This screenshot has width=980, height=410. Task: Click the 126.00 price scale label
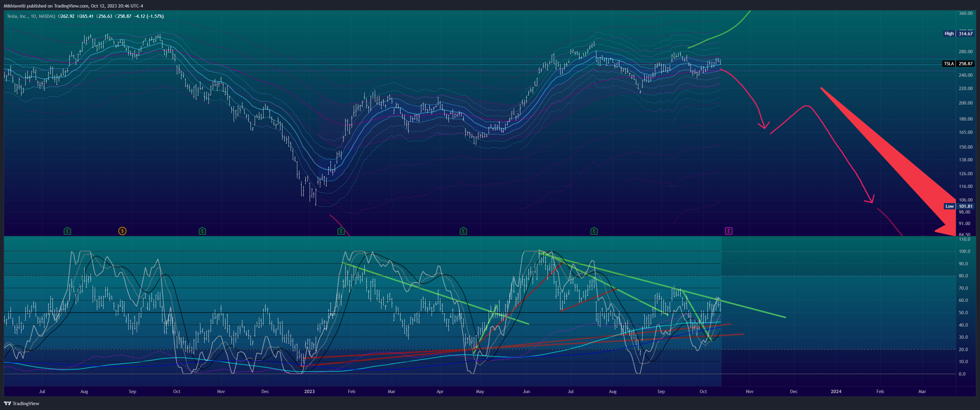point(966,174)
